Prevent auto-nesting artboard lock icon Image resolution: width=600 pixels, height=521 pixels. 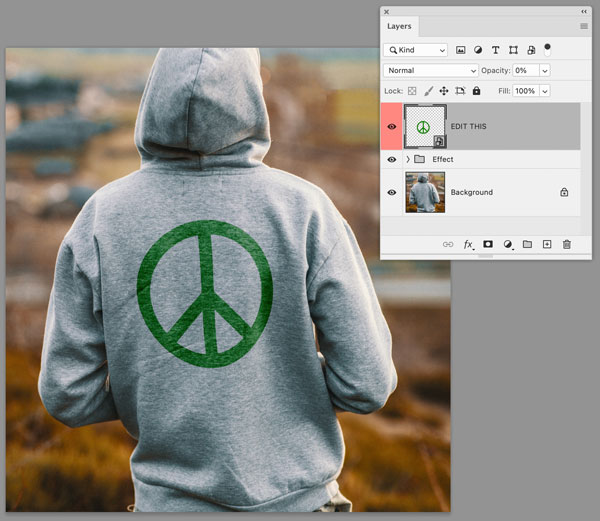(x=460, y=91)
